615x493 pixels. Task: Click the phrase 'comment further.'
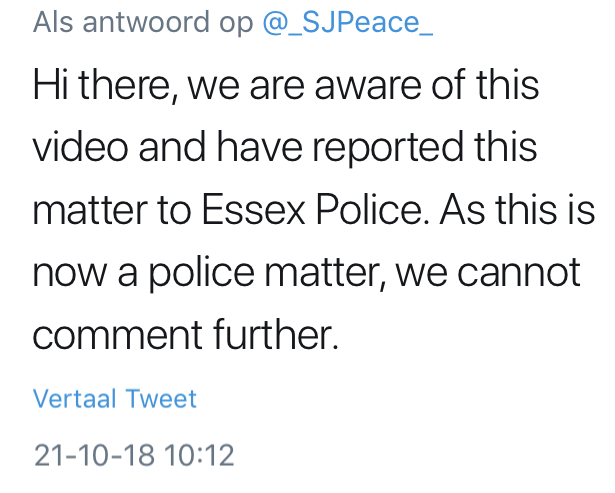tap(186, 335)
